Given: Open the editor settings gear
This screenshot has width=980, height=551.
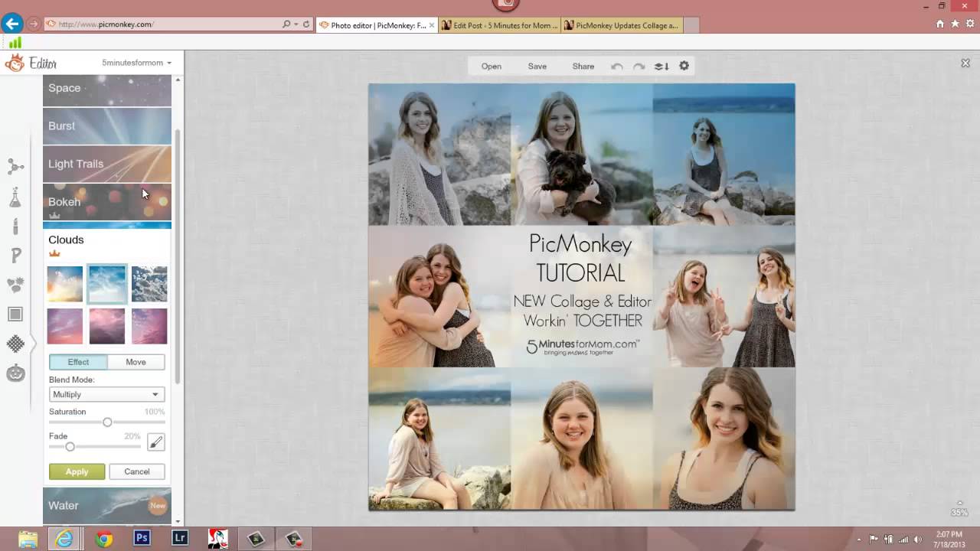Looking at the screenshot, I should coord(684,66).
